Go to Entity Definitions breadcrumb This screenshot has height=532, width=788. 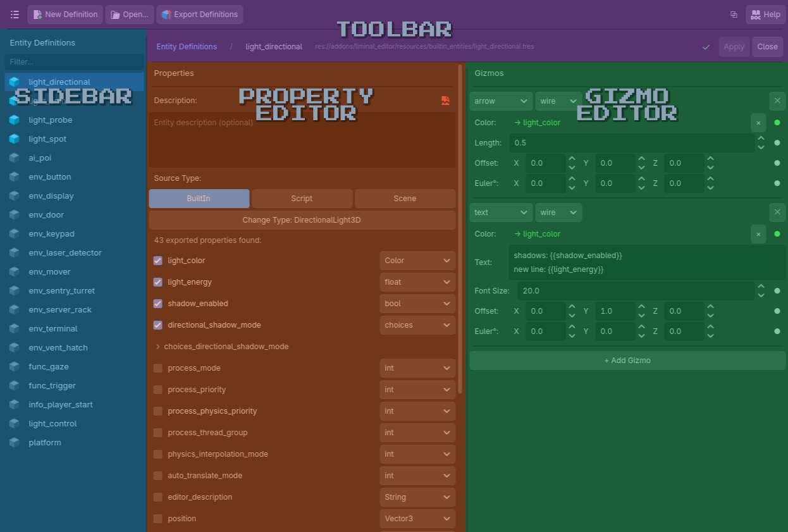(x=187, y=47)
